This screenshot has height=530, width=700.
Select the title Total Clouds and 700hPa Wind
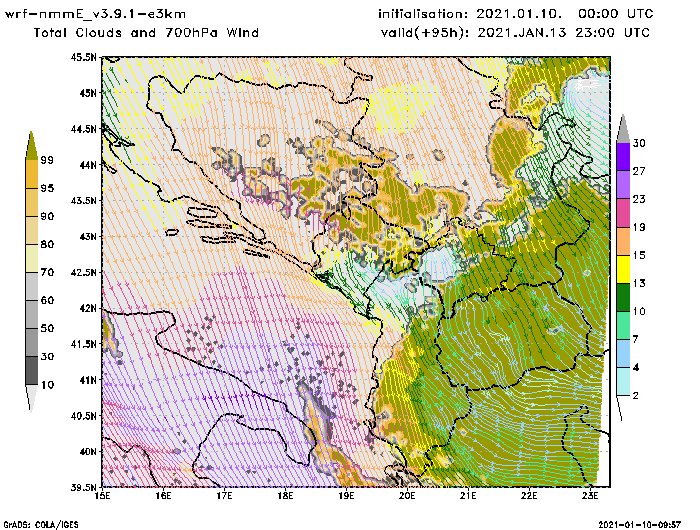(146, 33)
